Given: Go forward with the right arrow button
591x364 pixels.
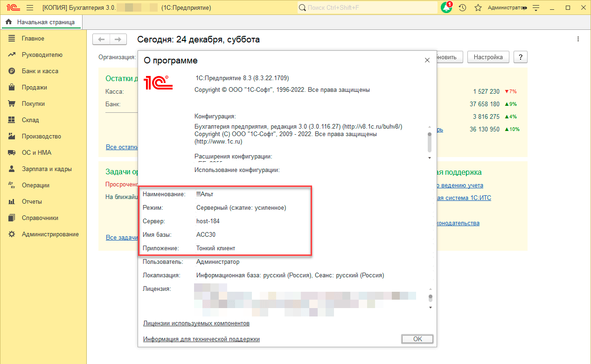Looking at the screenshot, I should (118, 40).
